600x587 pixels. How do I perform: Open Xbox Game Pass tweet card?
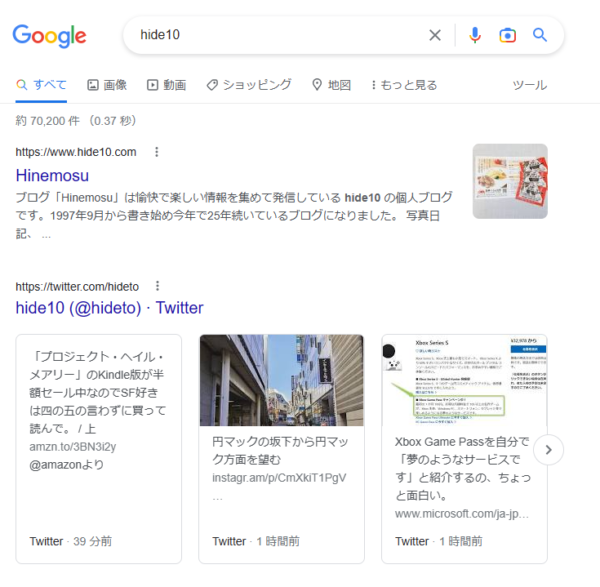coord(464,449)
